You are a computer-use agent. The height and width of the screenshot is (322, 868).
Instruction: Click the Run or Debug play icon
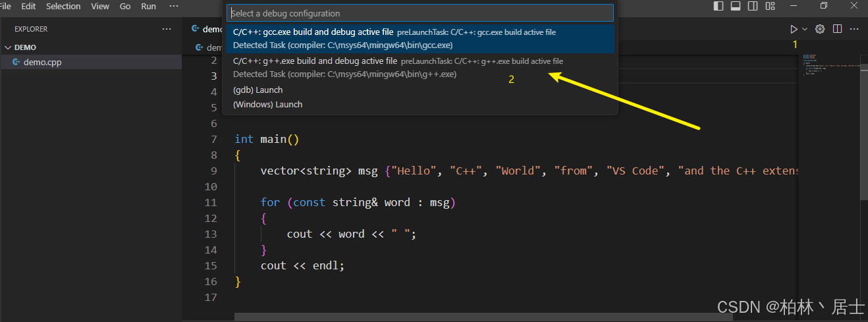(x=794, y=29)
